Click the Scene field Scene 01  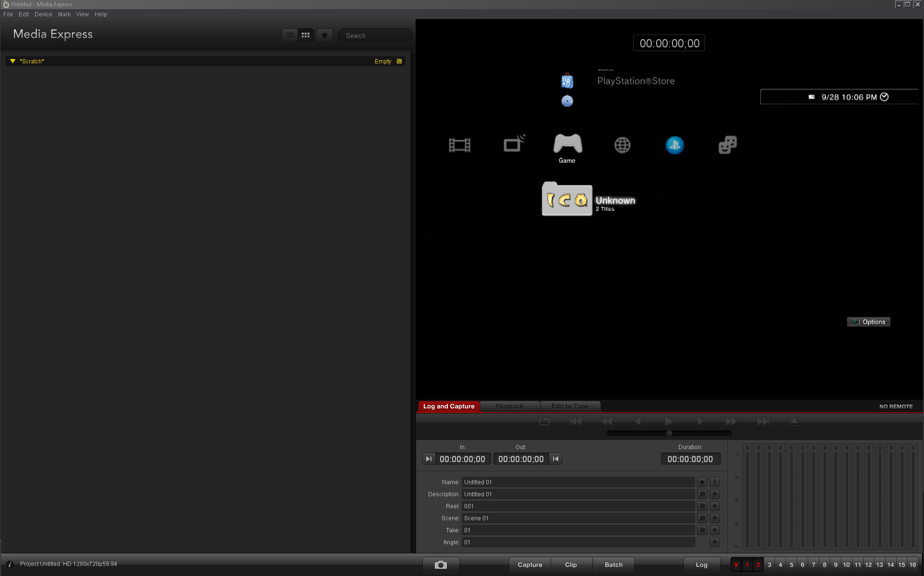[578, 518]
